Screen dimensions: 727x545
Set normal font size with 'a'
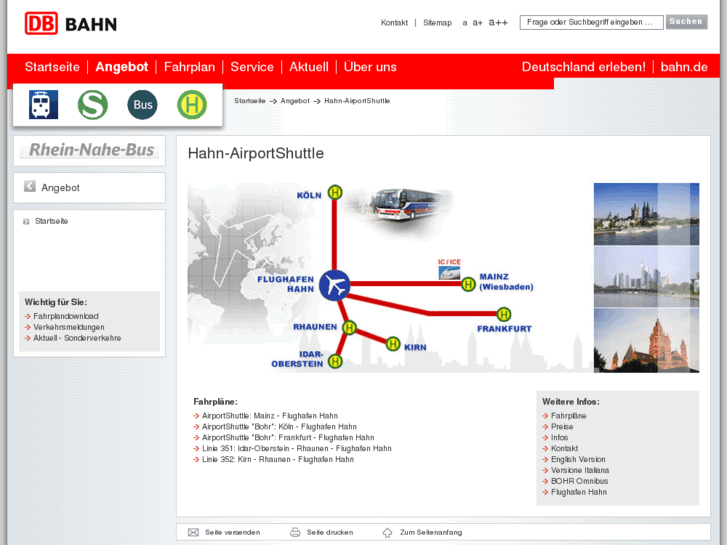pyautogui.click(x=465, y=23)
